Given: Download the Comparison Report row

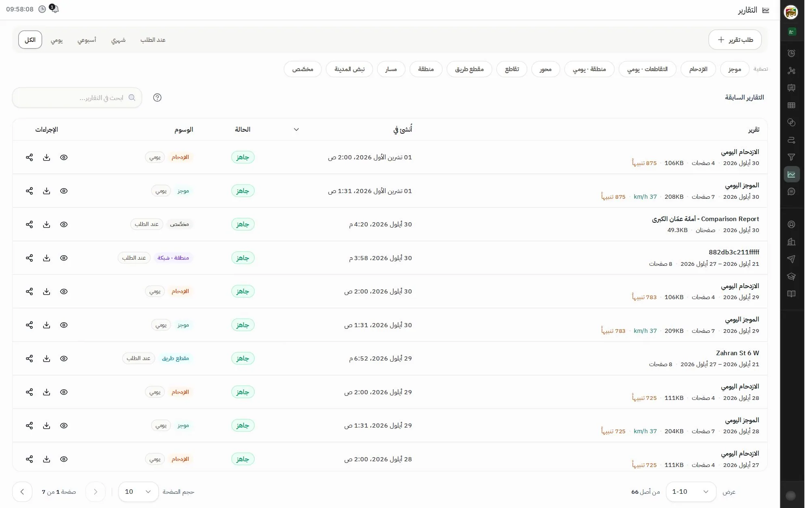Looking at the screenshot, I should point(47,224).
